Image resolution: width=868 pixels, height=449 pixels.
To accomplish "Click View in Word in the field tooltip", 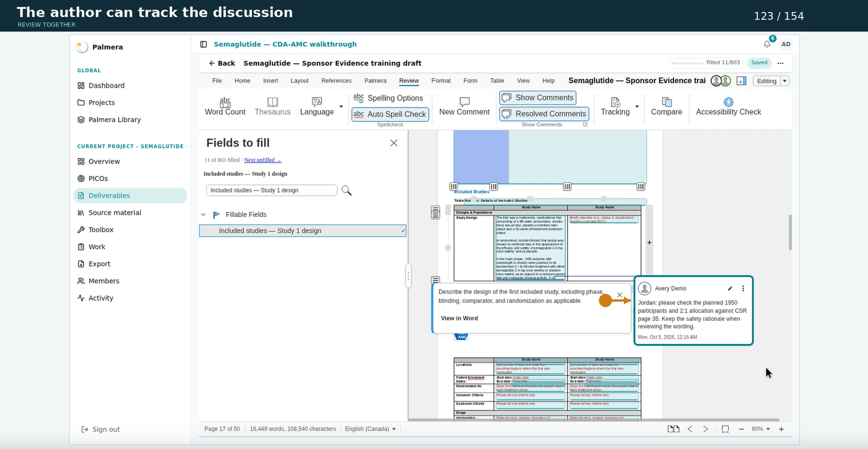I will tap(459, 318).
